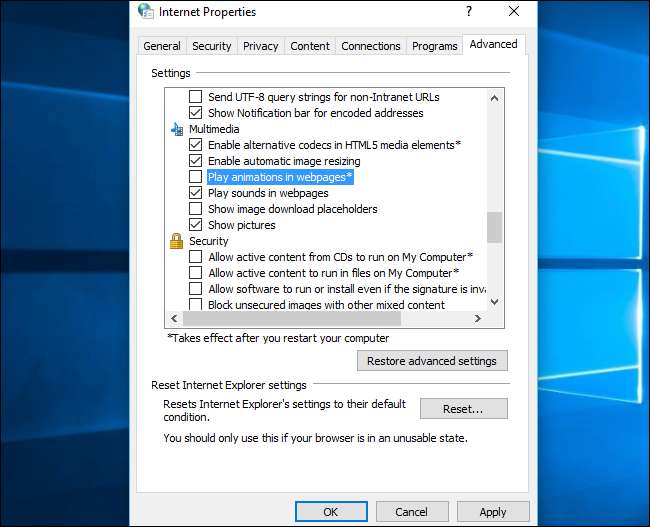Close the Internet Properties dialog
The width and height of the screenshot is (650, 527).
tap(514, 11)
